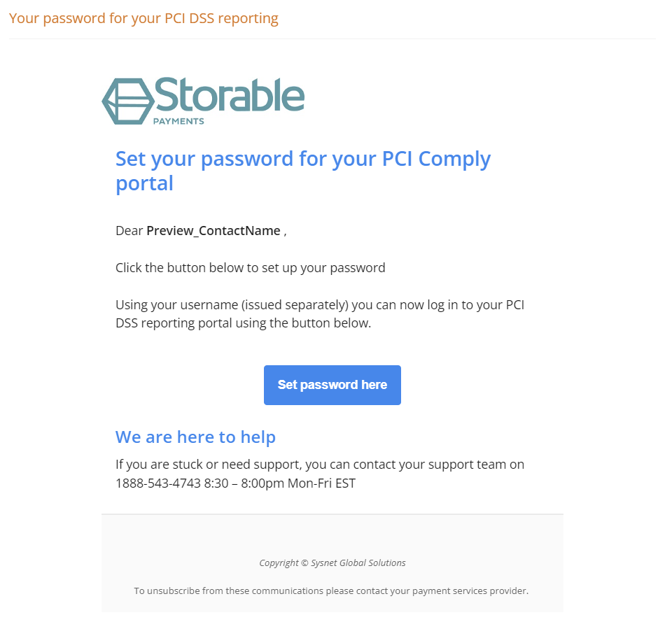672x636 pixels.
Task: Click the payment services provider text
Action: [470, 591]
